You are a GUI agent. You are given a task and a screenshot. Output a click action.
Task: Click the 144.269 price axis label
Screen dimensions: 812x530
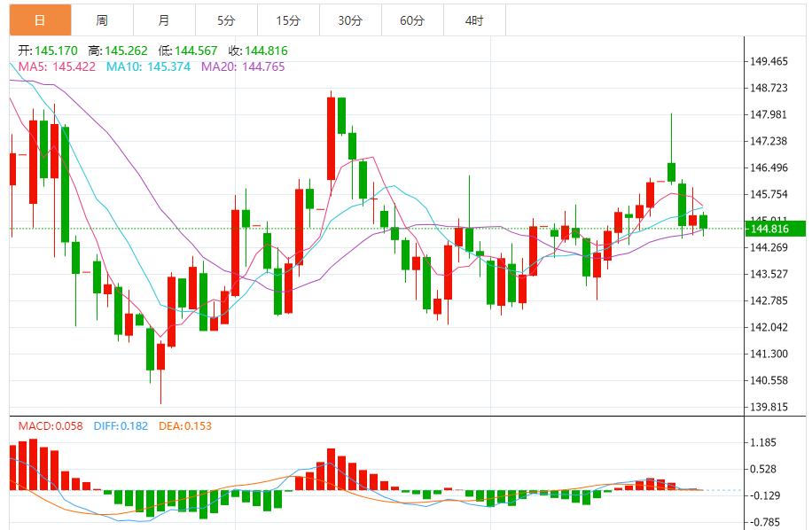[769, 247]
